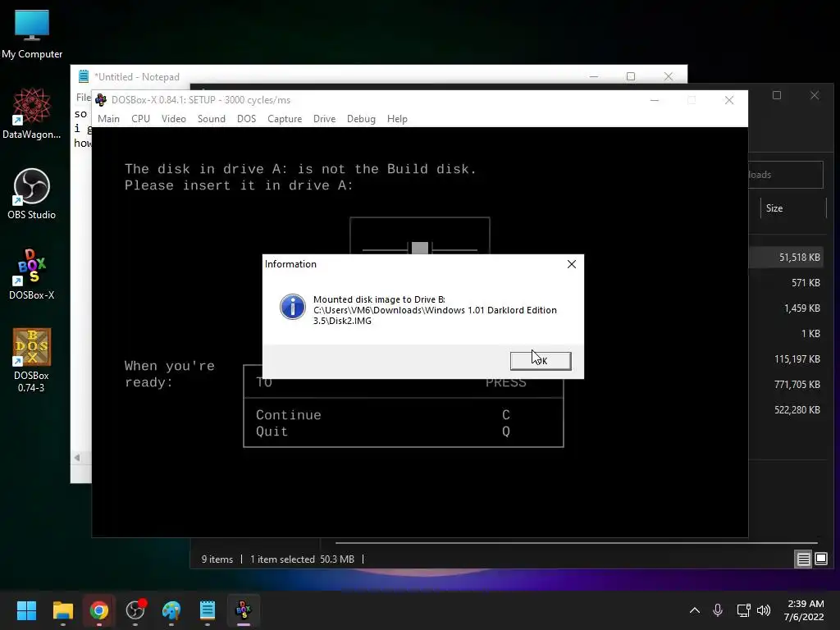This screenshot has width=840, height=630.
Task: Click the volume tray icon
Action: click(x=764, y=610)
